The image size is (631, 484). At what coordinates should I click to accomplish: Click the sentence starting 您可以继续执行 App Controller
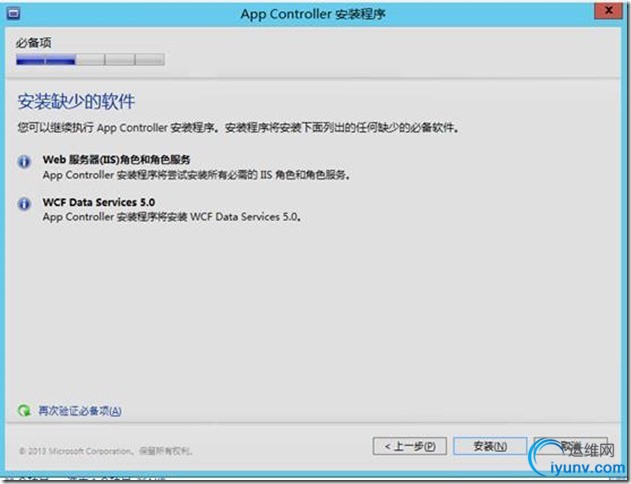[239, 128]
